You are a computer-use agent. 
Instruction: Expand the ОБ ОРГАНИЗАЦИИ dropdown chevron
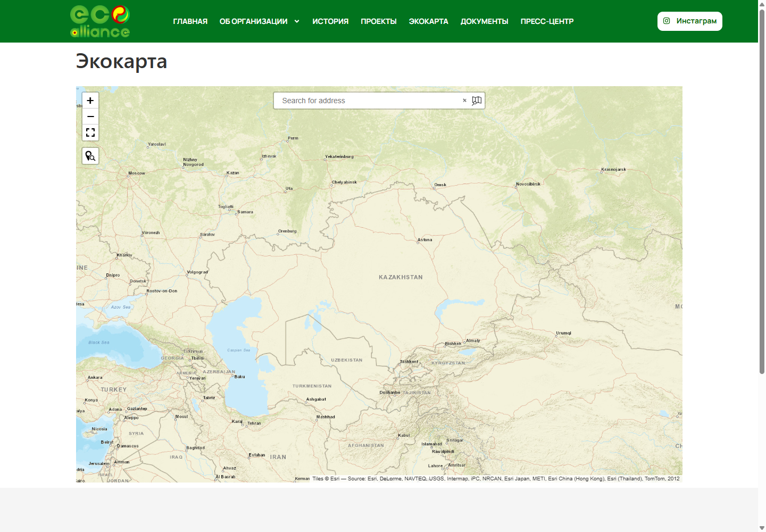[x=297, y=21]
